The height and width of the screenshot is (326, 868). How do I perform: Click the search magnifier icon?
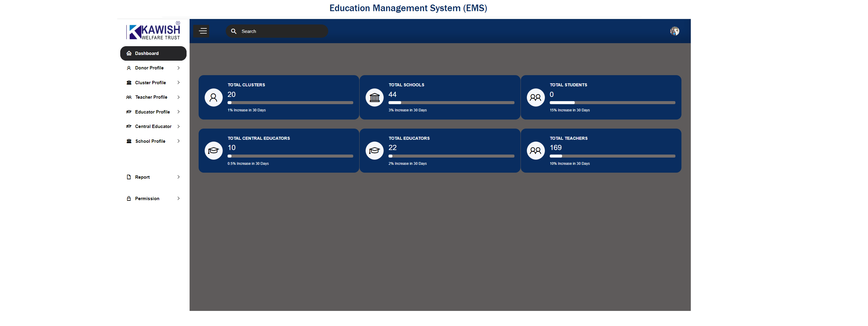(x=234, y=31)
